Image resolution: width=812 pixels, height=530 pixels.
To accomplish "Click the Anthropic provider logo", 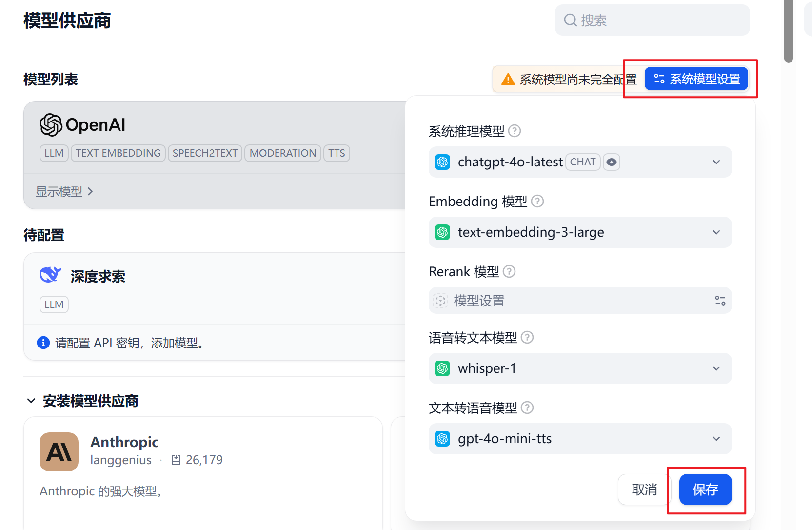I will pyautogui.click(x=59, y=452).
